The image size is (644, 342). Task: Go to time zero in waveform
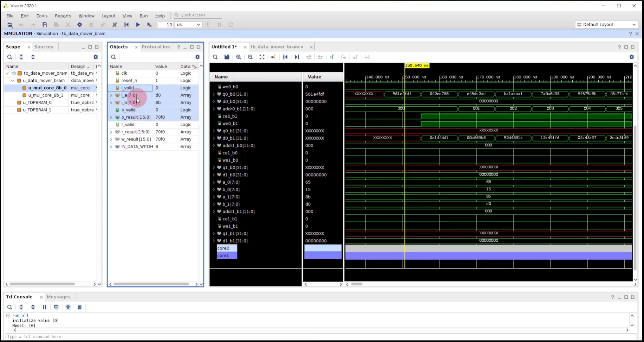tap(285, 57)
